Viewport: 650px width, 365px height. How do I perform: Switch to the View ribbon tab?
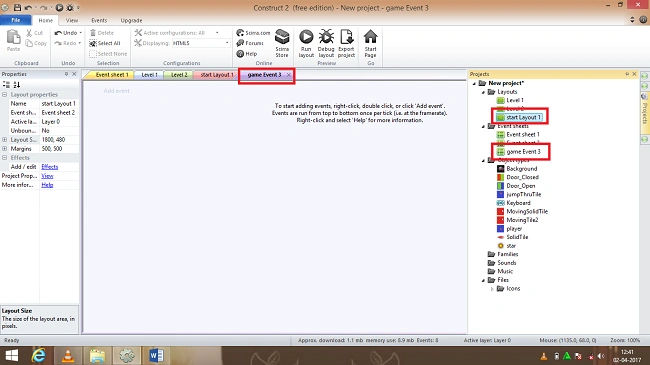click(72, 20)
